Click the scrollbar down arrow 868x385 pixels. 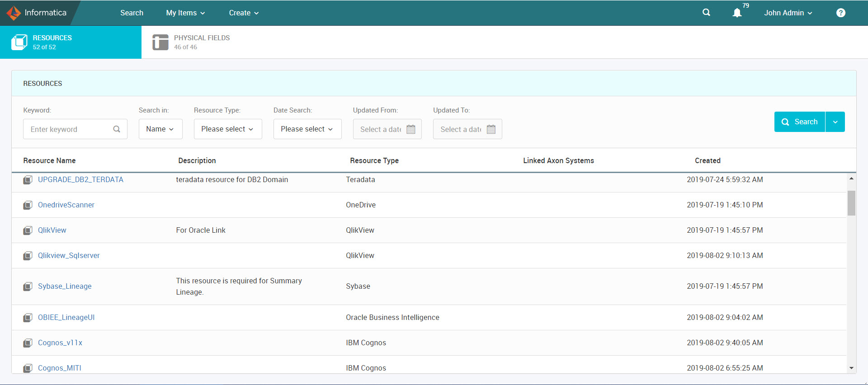click(851, 368)
